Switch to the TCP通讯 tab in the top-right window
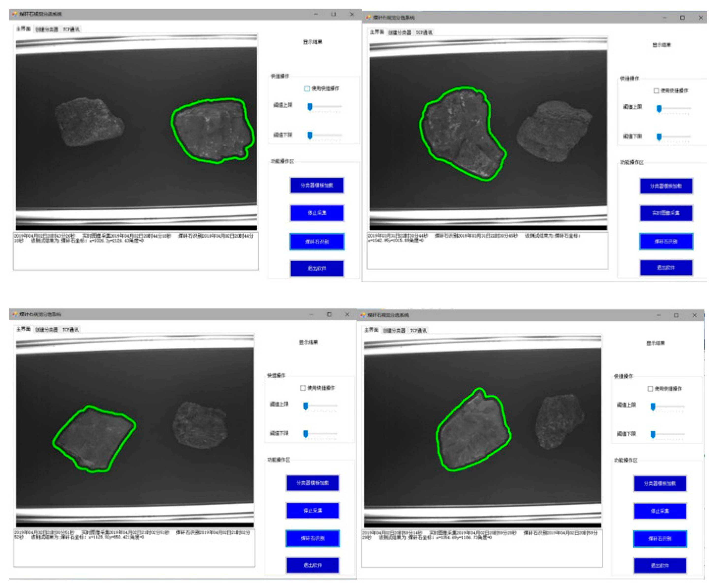Image resolution: width=719 pixels, height=588 pixels. click(424, 32)
